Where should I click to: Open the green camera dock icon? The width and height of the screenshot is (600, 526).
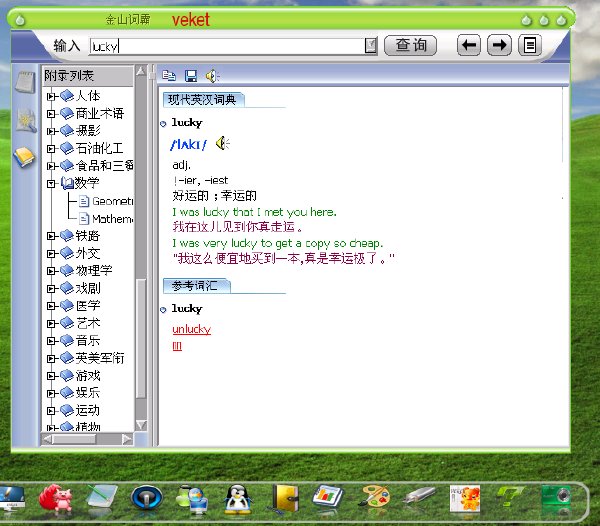click(557, 497)
